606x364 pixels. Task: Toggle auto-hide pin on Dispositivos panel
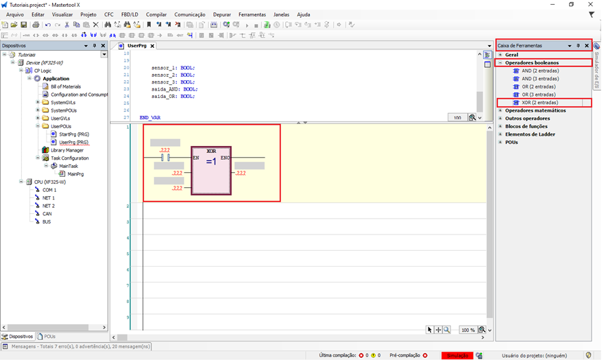[95, 46]
